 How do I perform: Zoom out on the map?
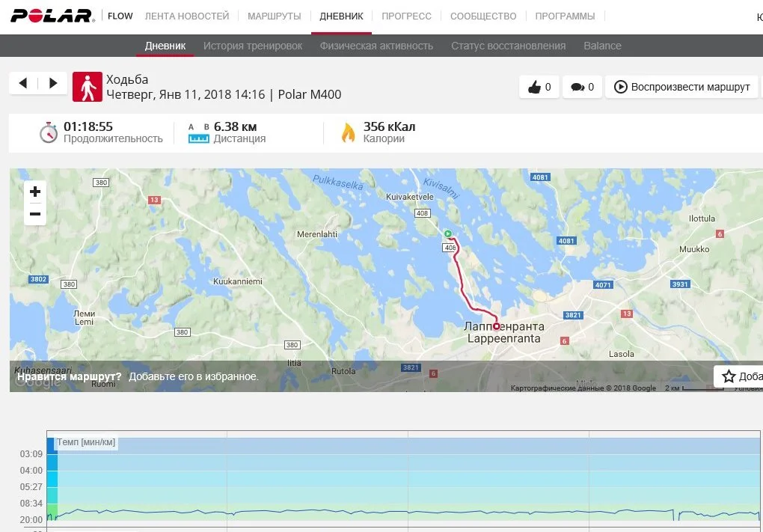[x=35, y=214]
